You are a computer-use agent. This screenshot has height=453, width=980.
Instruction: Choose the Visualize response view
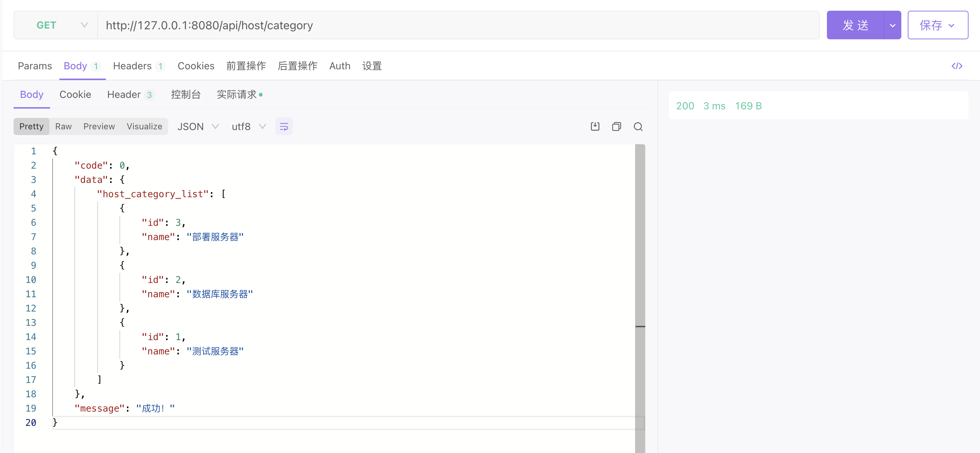(144, 126)
